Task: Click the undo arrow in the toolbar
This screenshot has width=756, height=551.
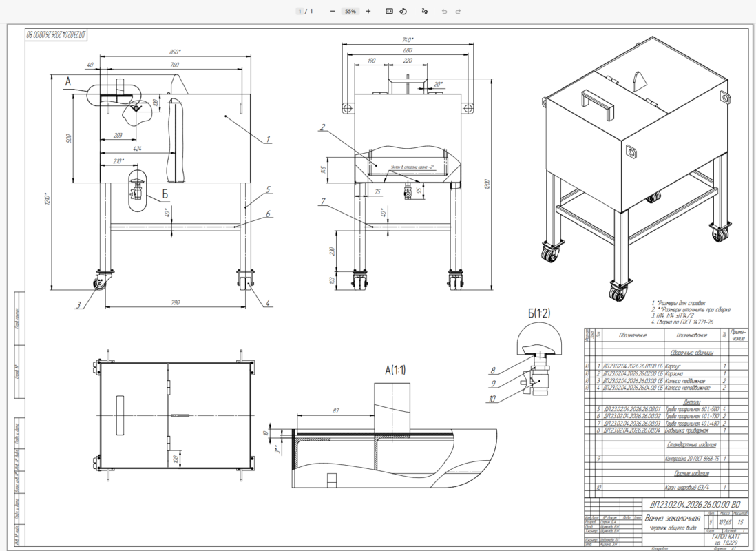Action: [x=444, y=11]
